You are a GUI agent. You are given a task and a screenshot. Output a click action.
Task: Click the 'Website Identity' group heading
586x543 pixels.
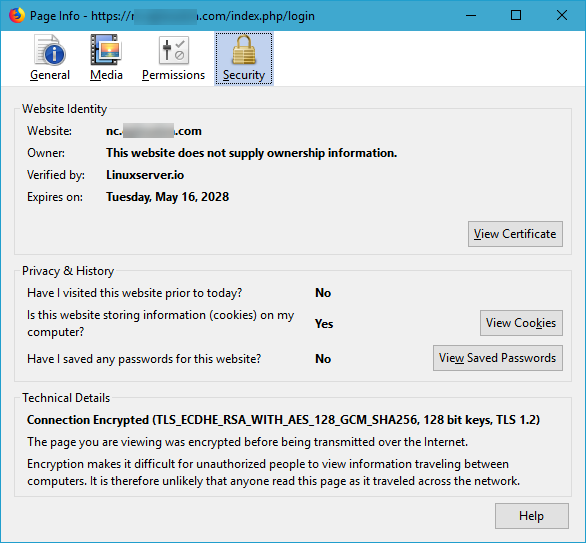pos(65,109)
